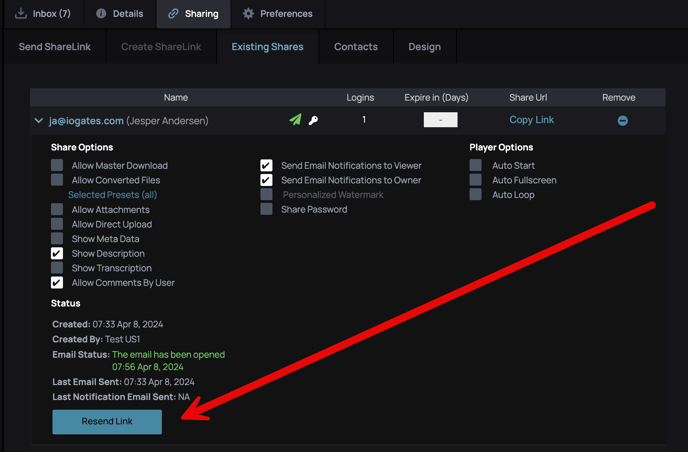This screenshot has height=452, width=688.
Task: Click the Expire in Days input field
Action: pyautogui.click(x=440, y=120)
